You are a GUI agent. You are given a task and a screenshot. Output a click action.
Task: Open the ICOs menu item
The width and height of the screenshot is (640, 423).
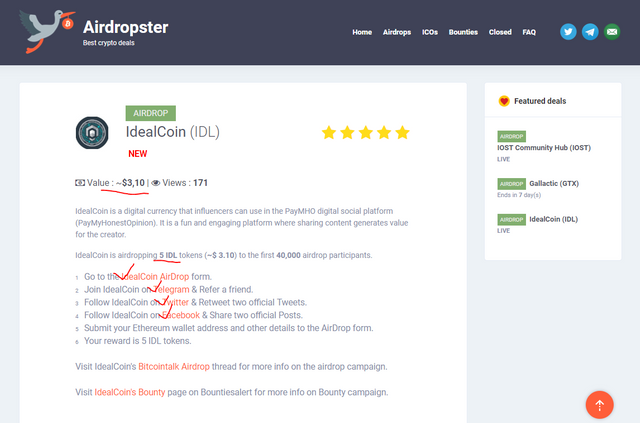click(x=430, y=32)
